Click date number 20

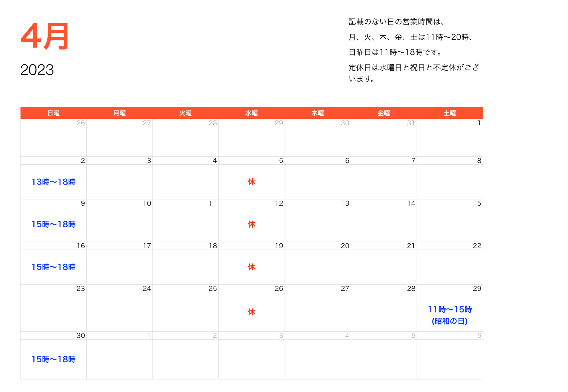pyautogui.click(x=345, y=246)
